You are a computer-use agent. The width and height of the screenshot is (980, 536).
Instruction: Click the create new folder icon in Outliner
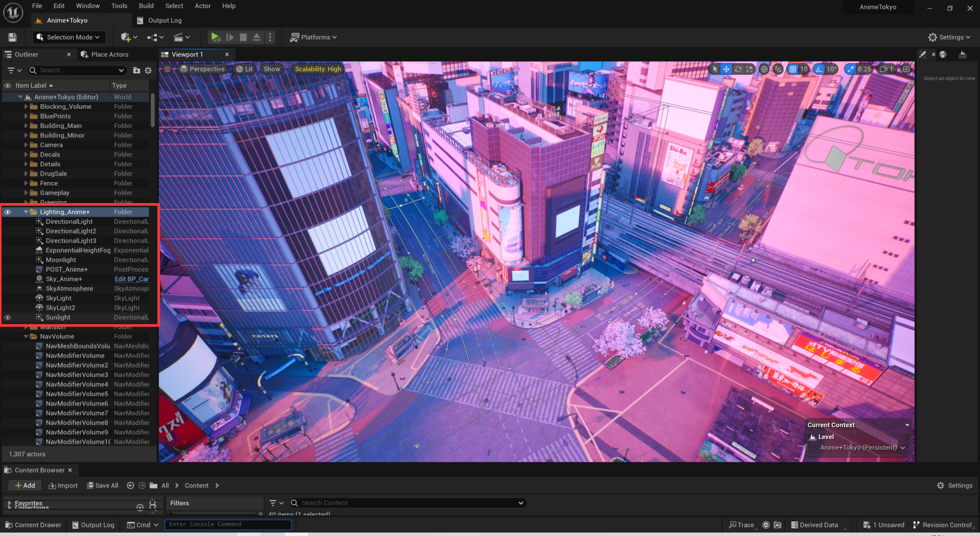click(136, 71)
